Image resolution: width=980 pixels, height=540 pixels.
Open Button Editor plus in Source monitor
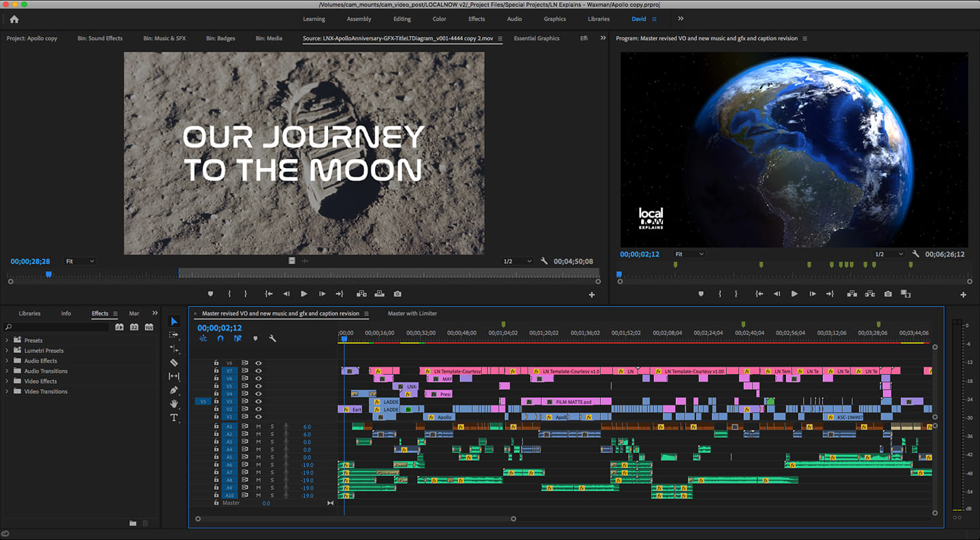591,294
